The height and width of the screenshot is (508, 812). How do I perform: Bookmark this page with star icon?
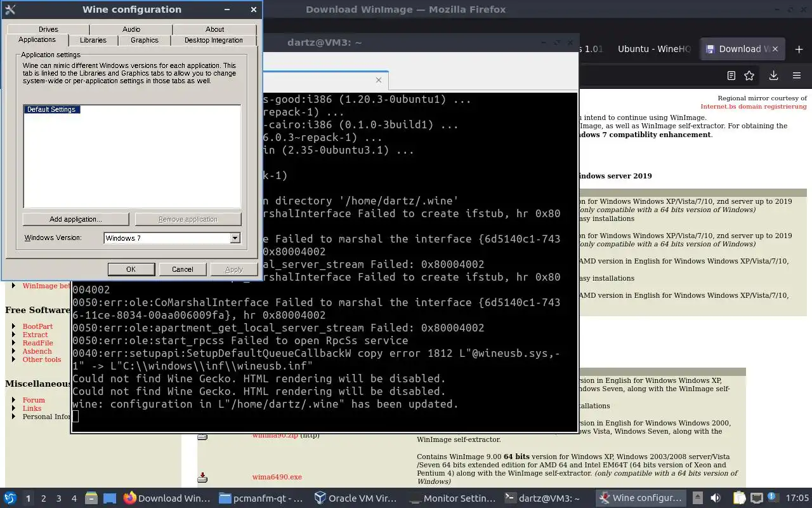[749, 76]
